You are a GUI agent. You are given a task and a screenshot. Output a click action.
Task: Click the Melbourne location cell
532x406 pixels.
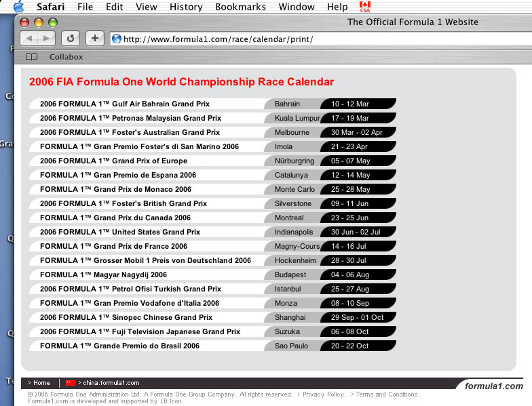[x=292, y=132]
